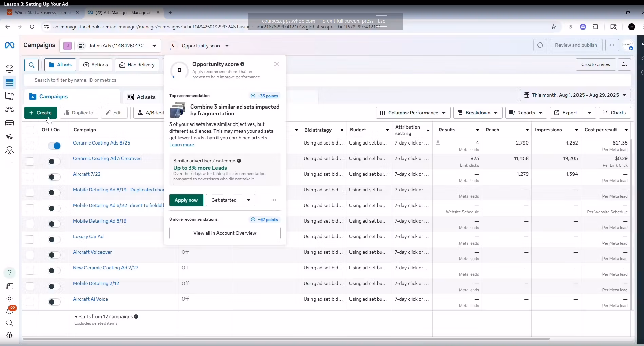Click info icon next to Results from 12 campaigns
644x346 pixels.
pos(136,316)
